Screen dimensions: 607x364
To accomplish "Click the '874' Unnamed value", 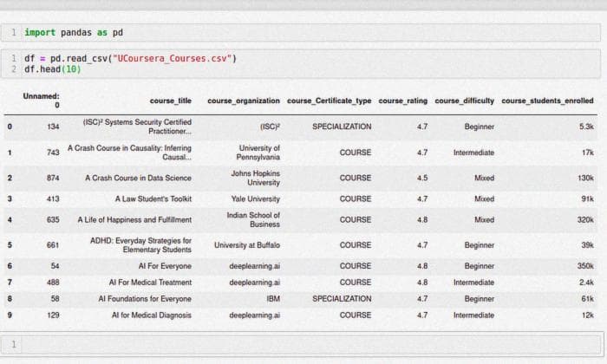I will point(53,178).
